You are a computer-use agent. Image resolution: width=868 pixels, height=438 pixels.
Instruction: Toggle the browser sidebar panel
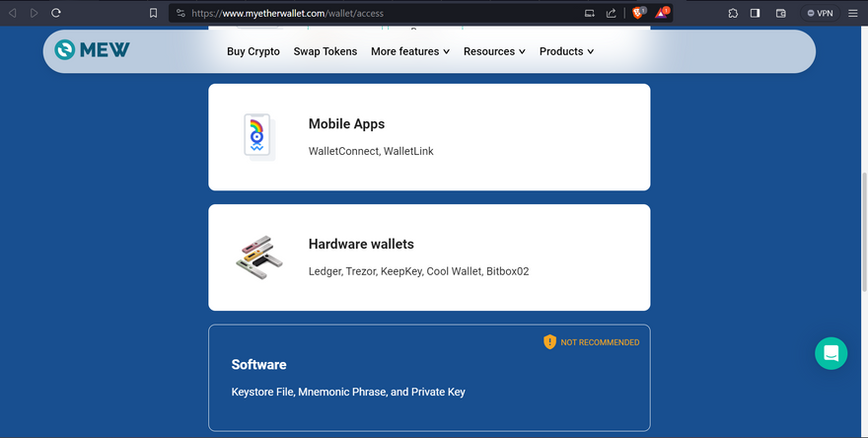(x=756, y=13)
